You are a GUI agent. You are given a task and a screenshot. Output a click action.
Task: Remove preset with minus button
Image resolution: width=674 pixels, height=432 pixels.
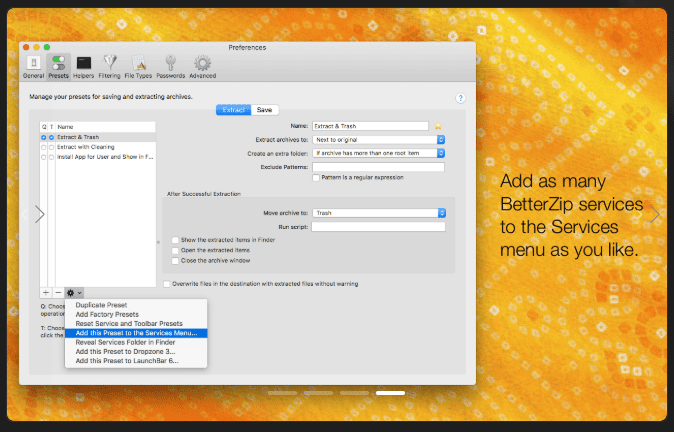point(58,293)
